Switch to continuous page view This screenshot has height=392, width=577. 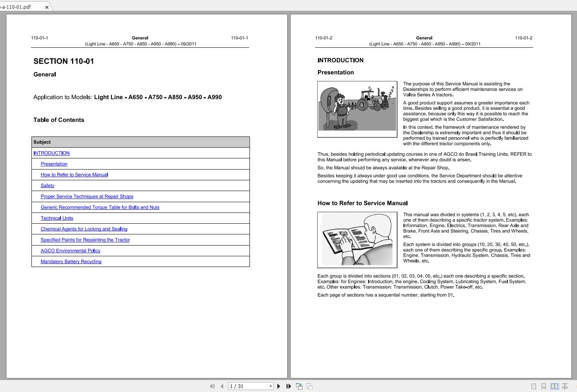(544, 386)
